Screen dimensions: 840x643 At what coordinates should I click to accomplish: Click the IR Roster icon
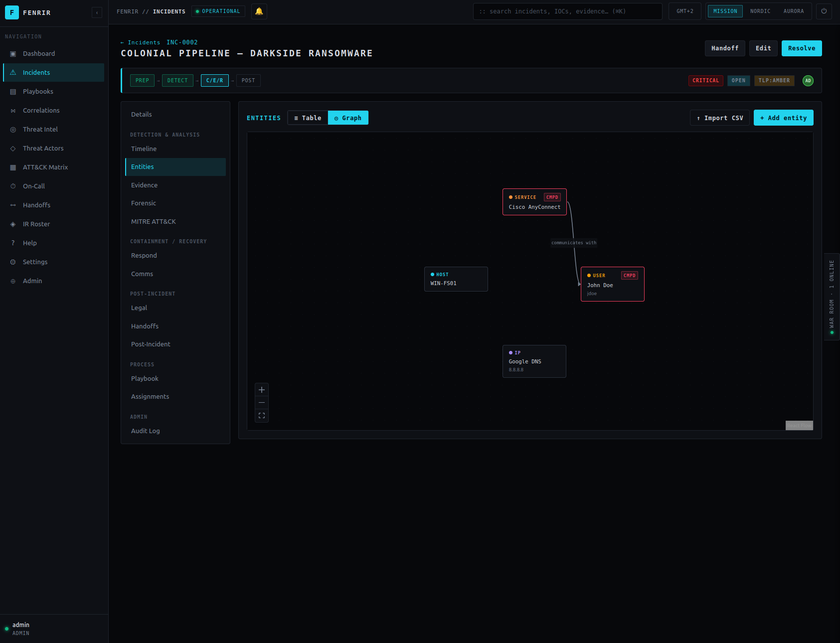click(13, 224)
